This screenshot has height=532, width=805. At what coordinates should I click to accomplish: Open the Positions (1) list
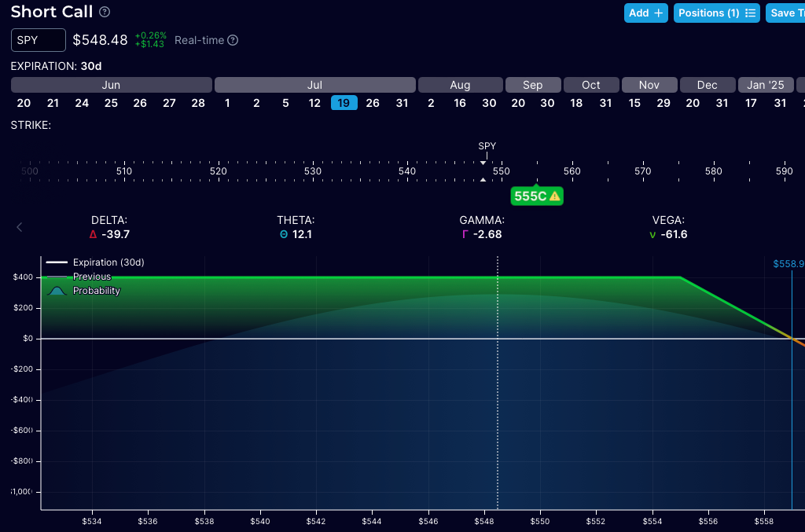tap(717, 13)
